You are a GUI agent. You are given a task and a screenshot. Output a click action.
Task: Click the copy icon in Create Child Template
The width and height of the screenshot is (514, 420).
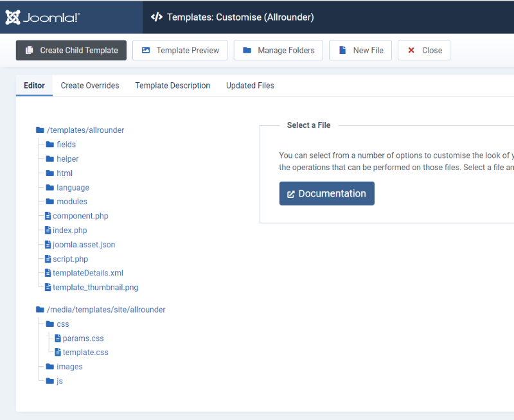[30, 50]
